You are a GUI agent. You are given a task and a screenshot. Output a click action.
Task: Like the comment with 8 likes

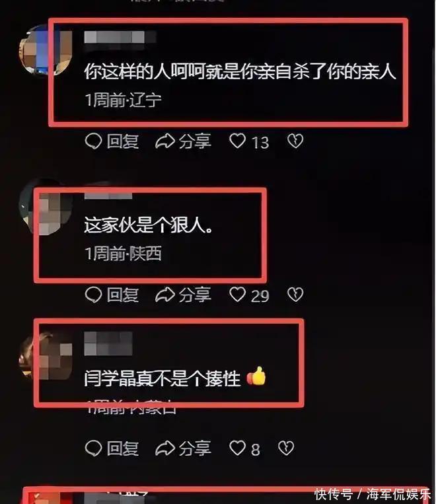(244, 448)
